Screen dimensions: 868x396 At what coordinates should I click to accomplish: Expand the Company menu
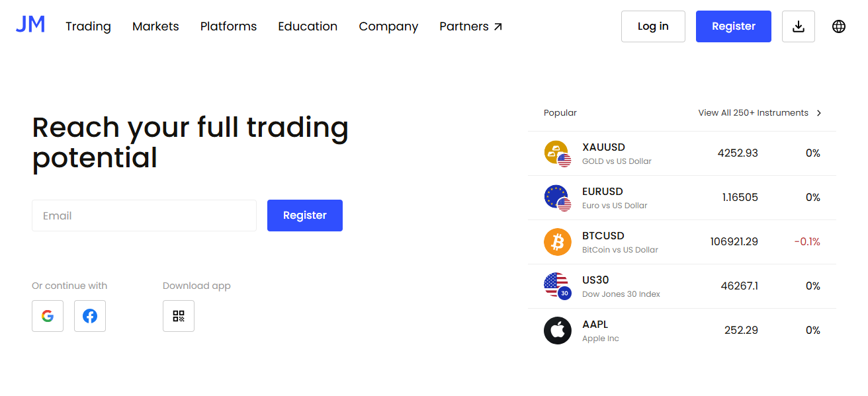388,26
